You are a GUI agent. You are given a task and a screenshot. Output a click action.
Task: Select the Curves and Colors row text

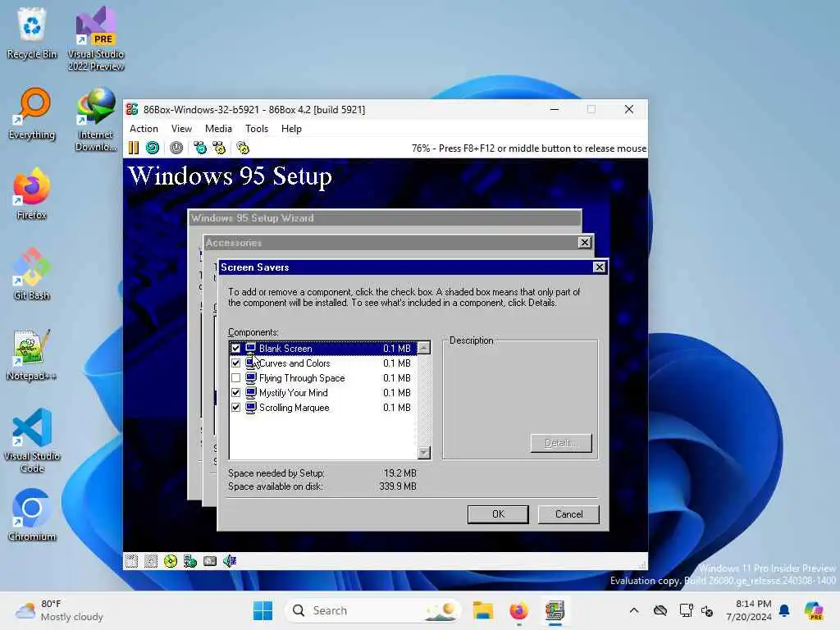click(294, 363)
